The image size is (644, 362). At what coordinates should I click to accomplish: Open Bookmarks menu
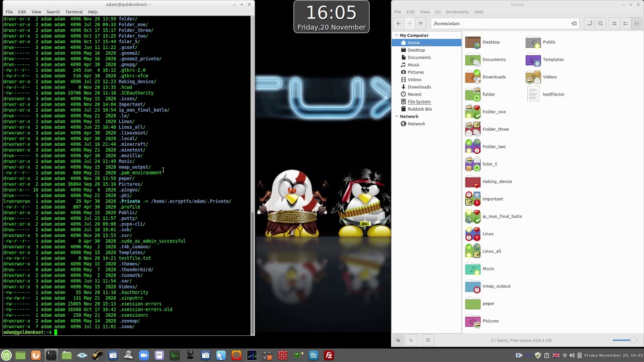[457, 12]
